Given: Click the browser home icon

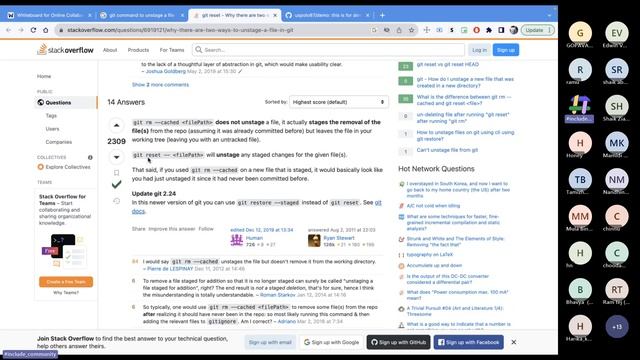Looking at the screenshot, I should 46,30.
